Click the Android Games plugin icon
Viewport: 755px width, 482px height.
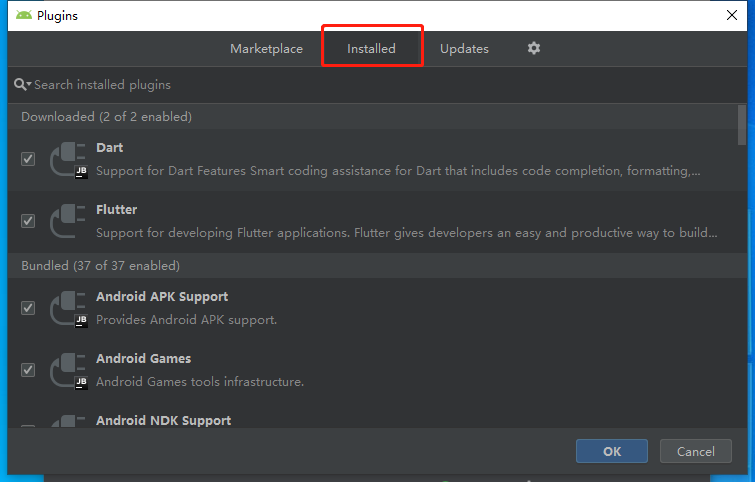68,371
